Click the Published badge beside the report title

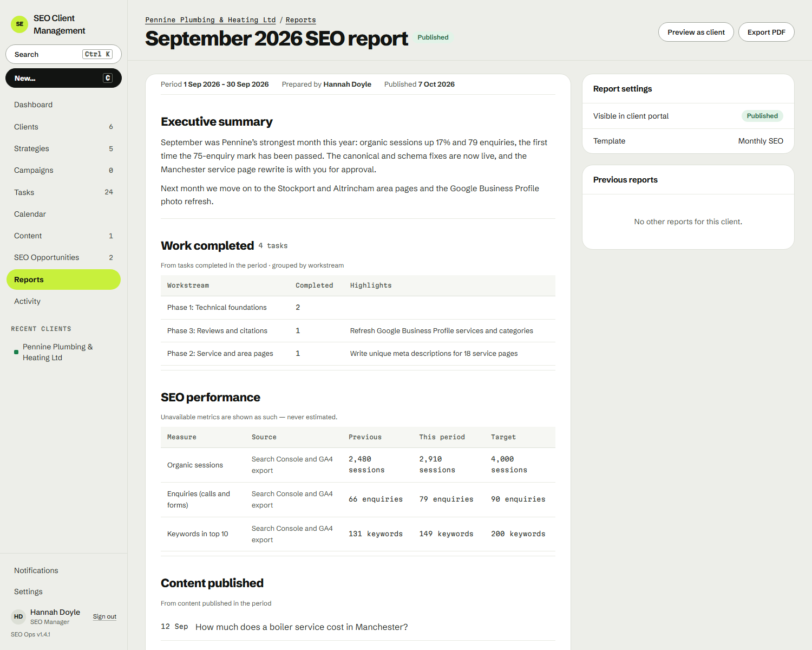(433, 37)
